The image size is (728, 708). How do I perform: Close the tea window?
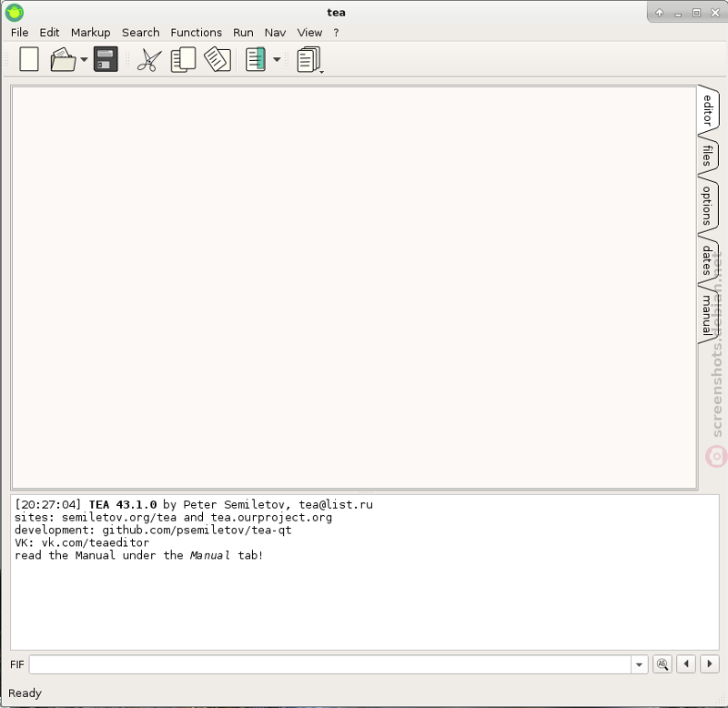pos(715,13)
